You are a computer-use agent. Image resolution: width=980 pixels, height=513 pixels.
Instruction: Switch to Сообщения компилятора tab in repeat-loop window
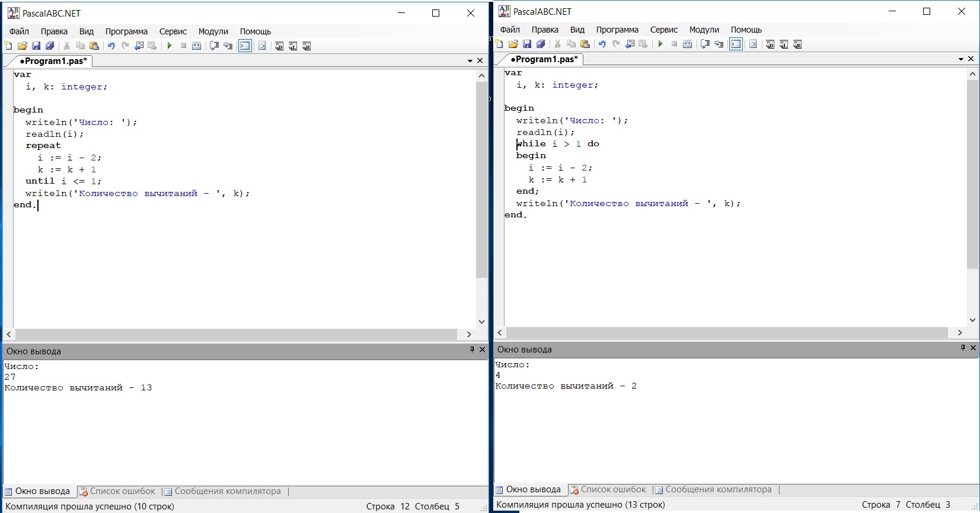click(223, 491)
